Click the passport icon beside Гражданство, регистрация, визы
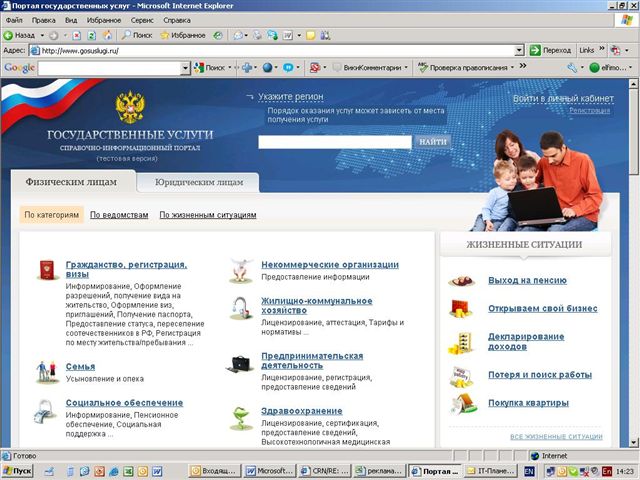640x480 pixels. pos(45,270)
